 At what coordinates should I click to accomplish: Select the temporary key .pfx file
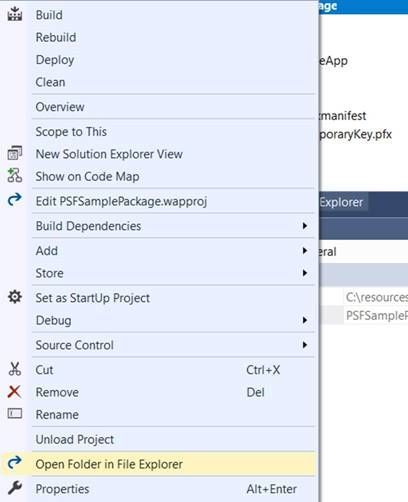click(355, 134)
